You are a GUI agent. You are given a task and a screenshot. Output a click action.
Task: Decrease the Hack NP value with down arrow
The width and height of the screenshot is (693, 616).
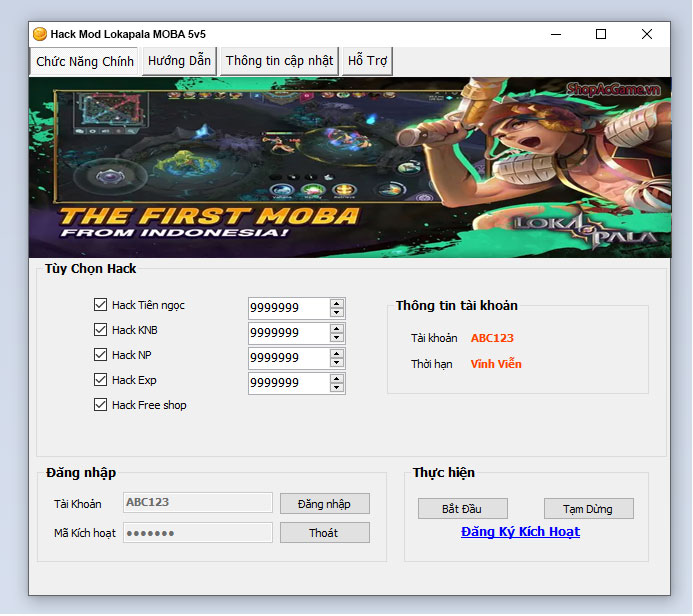(x=337, y=362)
